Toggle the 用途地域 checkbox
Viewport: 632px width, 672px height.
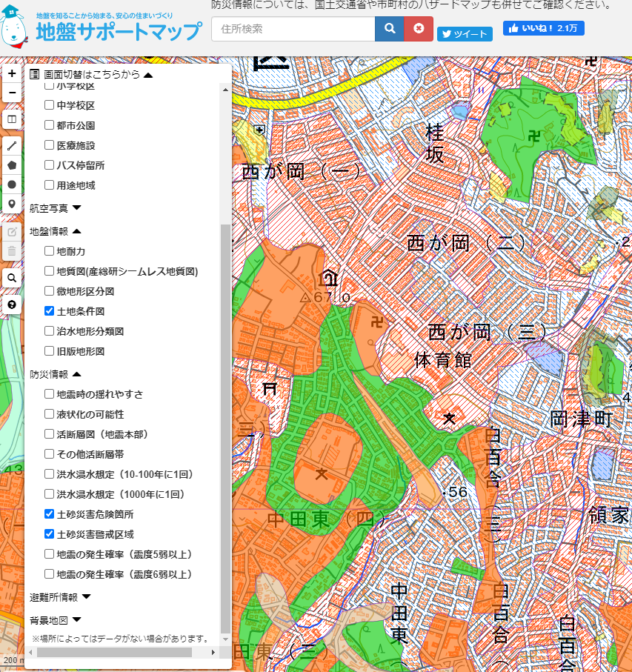[x=50, y=185]
